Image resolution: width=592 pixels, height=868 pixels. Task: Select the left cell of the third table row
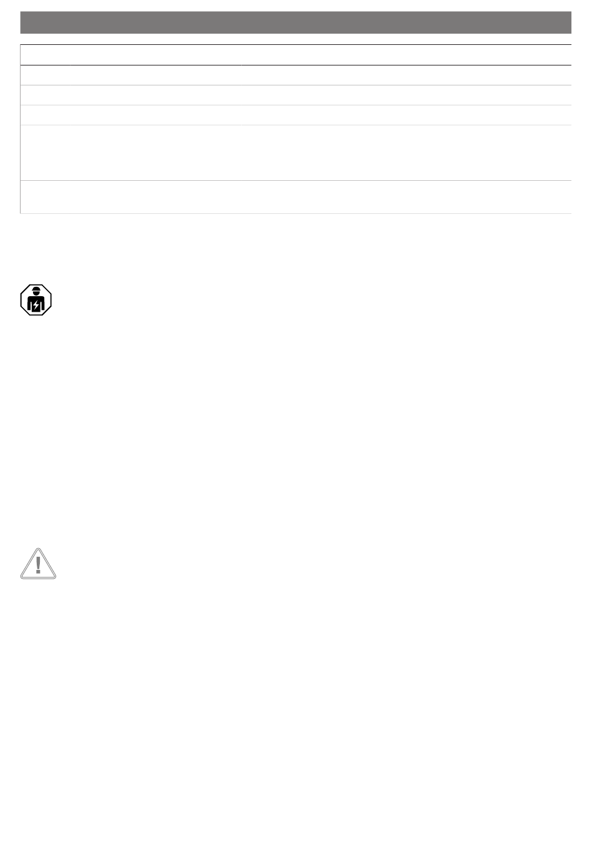pos(131,95)
